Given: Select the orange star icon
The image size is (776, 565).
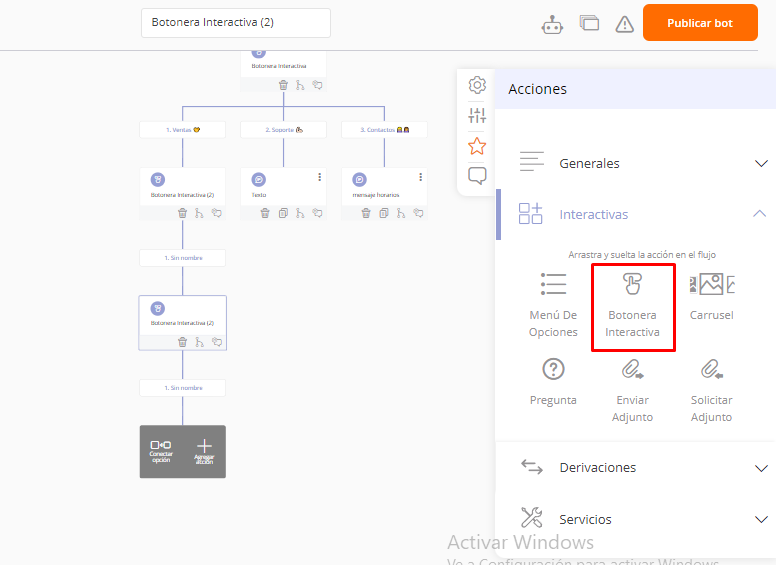Looking at the screenshot, I should (x=477, y=146).
